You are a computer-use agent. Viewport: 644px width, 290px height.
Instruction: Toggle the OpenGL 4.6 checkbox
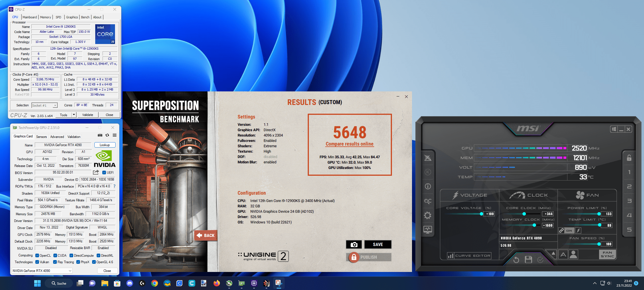(x=94, y=262)
